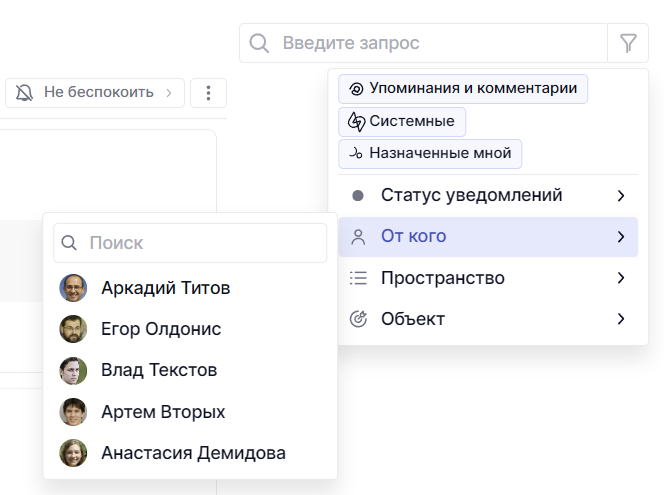
Task: Toggle the Назначенные мной filter chip
Action: point(430,154)
